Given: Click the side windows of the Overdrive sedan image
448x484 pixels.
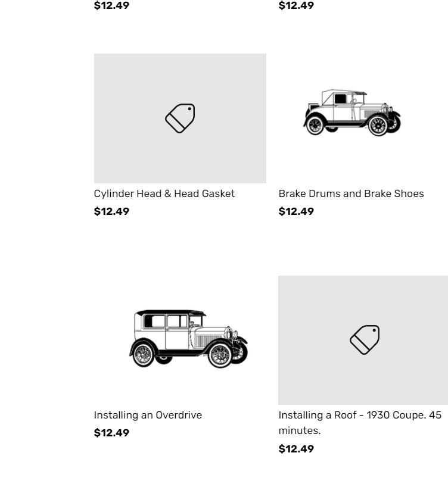Looking at the screenshot, I should tap(166, 321).
